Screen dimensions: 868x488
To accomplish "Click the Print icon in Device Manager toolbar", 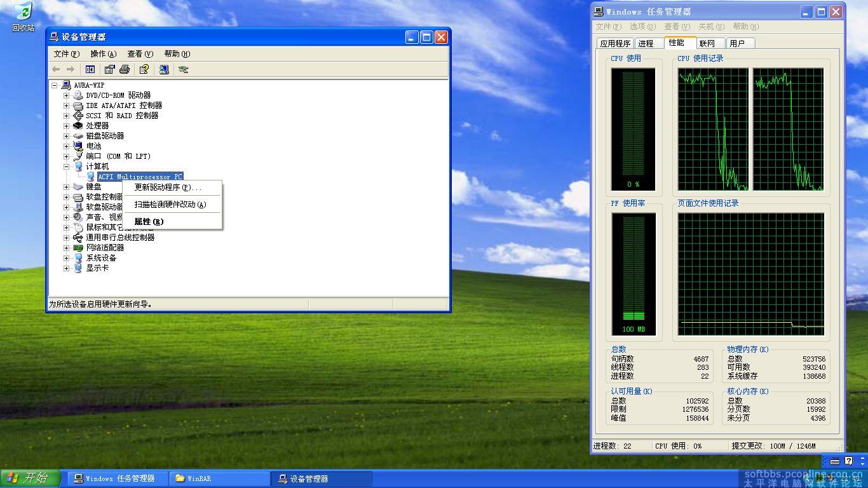I will tap(125, 69).
